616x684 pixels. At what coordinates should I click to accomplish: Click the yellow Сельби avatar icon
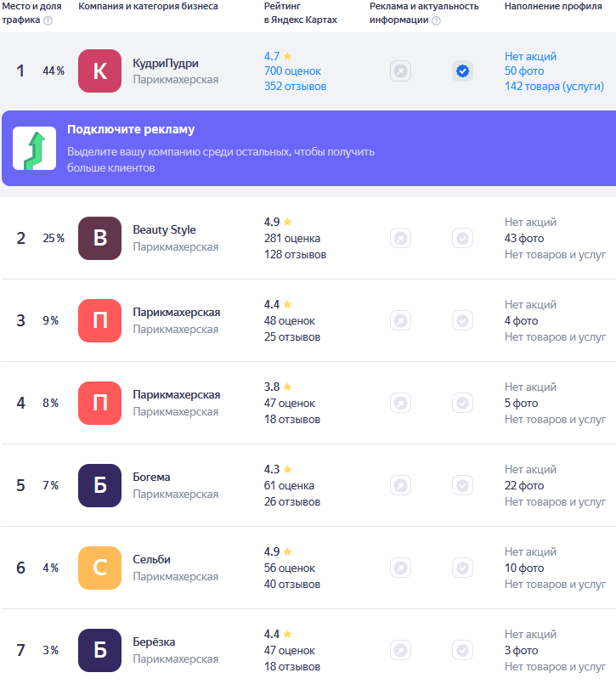99,568
